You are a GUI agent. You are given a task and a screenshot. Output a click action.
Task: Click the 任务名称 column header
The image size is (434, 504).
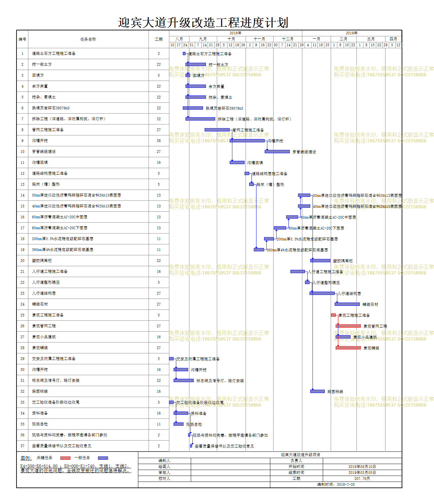tap(88, 39)
